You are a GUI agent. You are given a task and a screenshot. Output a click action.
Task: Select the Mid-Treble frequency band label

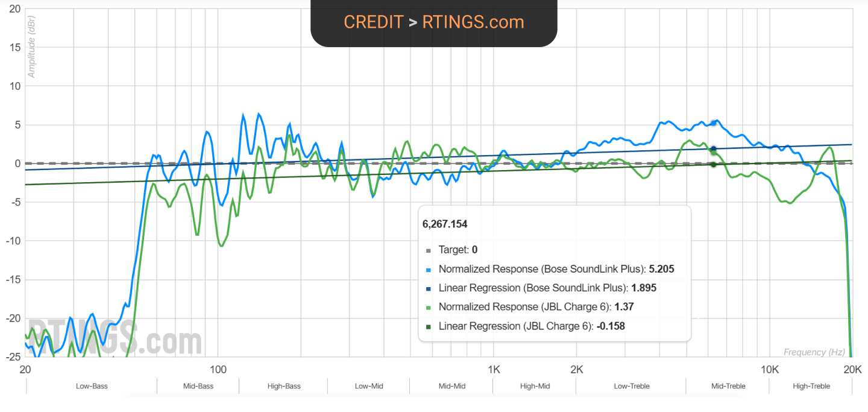[x=728, y=386]
